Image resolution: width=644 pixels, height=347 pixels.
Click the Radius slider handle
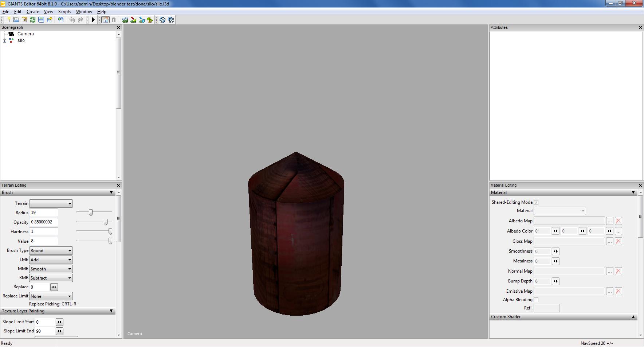point(91,213)
